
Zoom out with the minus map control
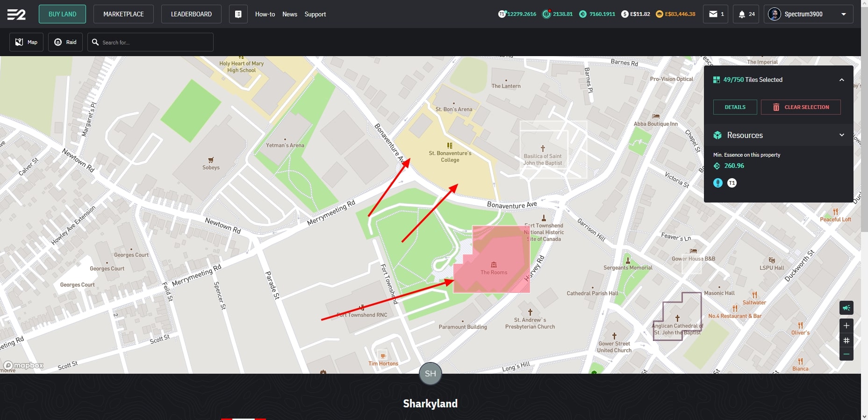pyautogui.click(x=846, y=354)
